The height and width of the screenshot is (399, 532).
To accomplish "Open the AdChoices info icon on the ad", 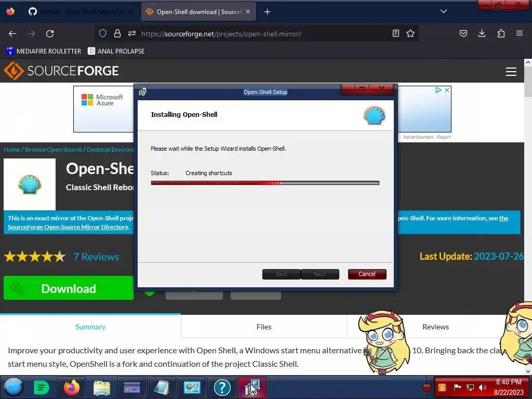I will tap(438, 90).
